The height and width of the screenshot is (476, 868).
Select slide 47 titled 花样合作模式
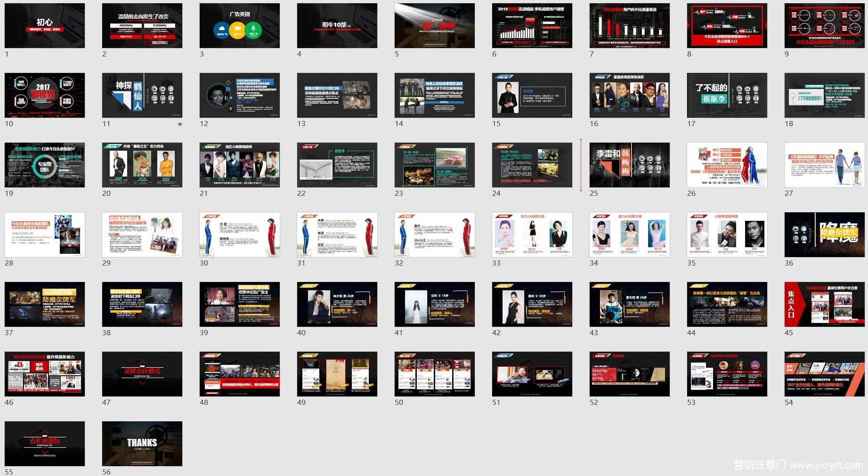(142, 374)
